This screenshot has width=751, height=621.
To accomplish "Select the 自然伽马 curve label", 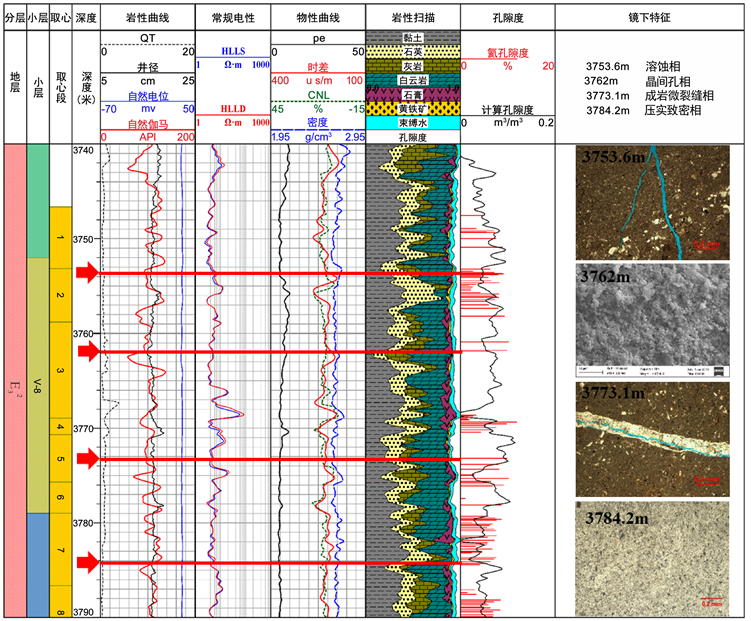I will click(x=147, y=124).
